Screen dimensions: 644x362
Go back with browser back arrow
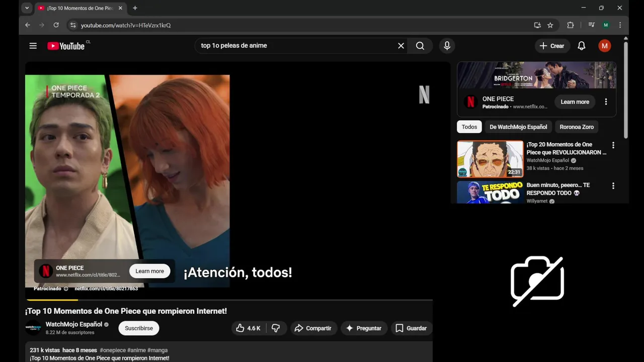point(28,25)
